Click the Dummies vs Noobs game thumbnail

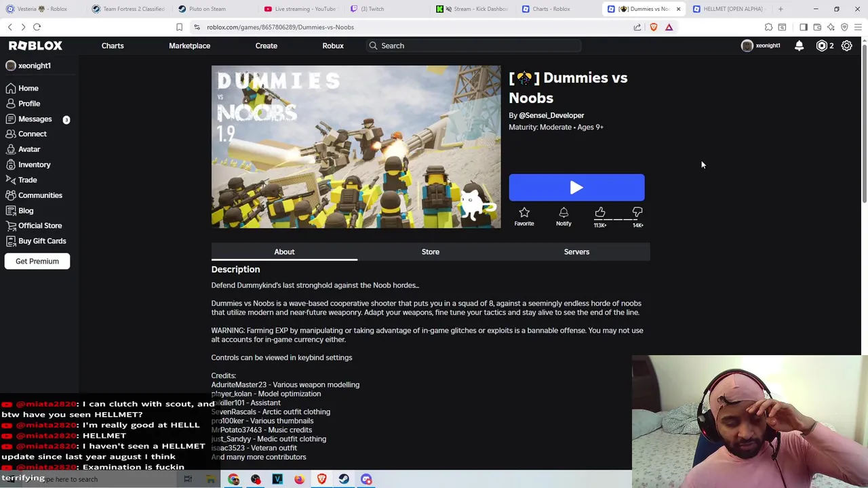tap(356, 146)
